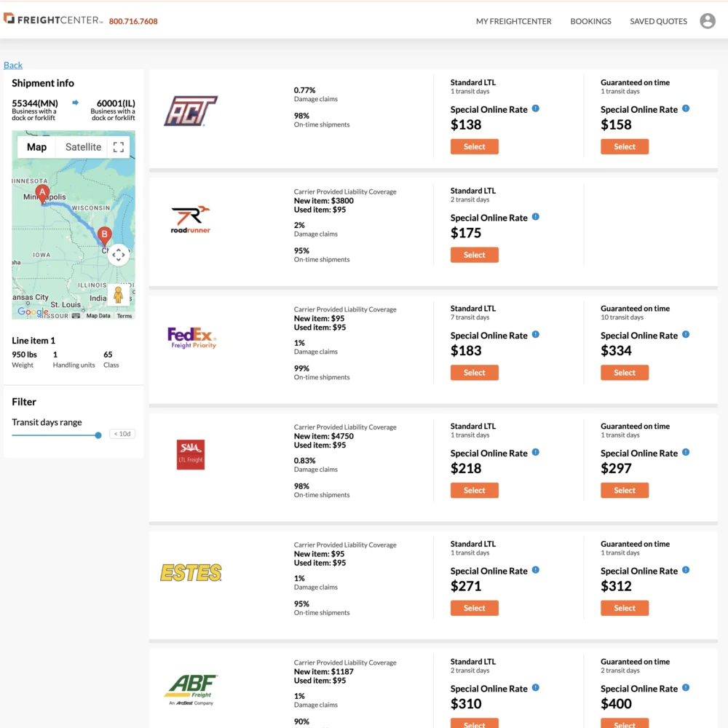Open the Saved Quotes page

coord(658,21)
